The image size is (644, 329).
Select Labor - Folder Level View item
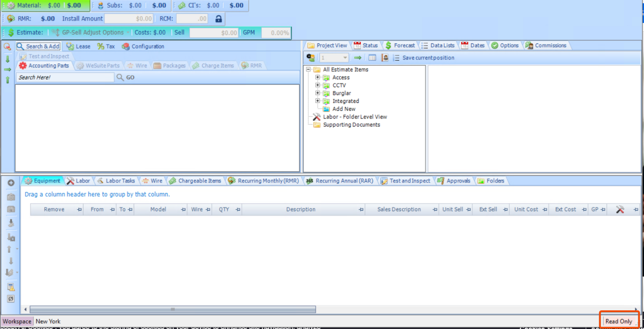[x=355, y=117]
